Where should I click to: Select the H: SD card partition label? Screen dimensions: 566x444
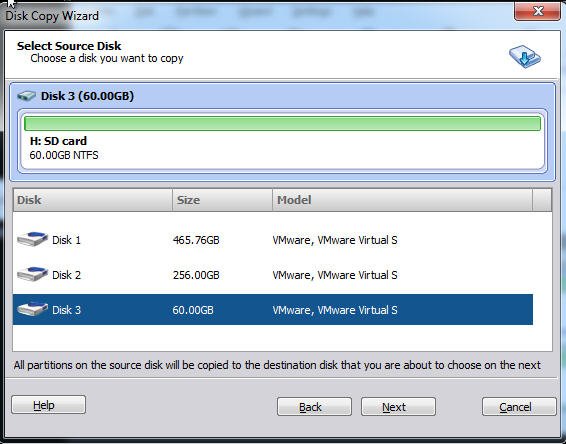[x=58, y=141]
